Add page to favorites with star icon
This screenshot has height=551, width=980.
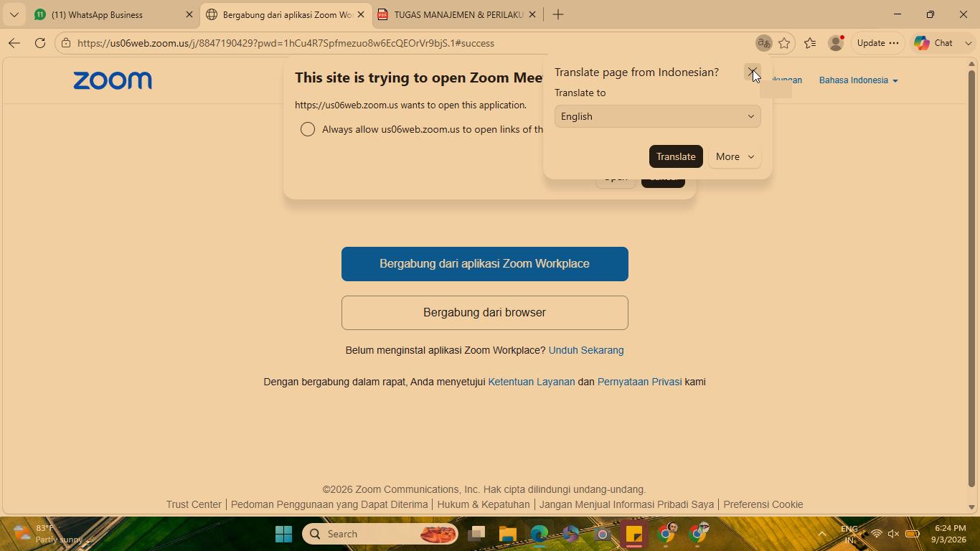click(784, 43)
